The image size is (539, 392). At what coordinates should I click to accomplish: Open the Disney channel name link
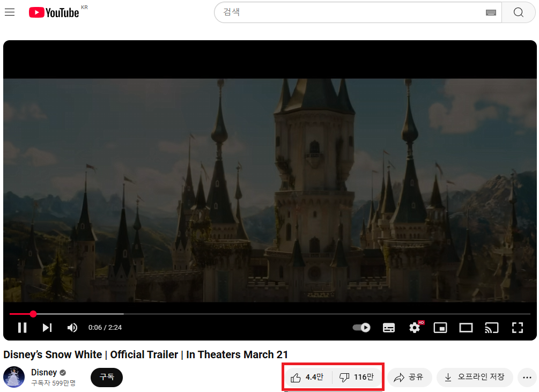(x=44, y=372)
